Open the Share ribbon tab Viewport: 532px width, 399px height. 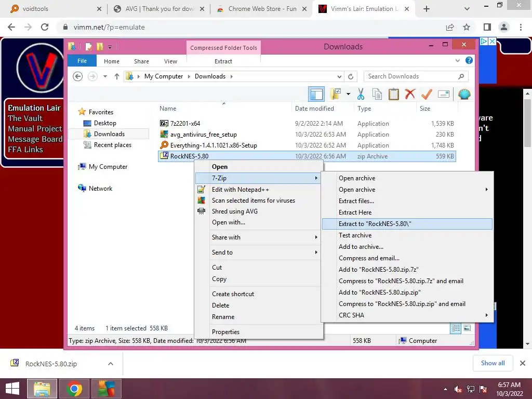(141, 61)
